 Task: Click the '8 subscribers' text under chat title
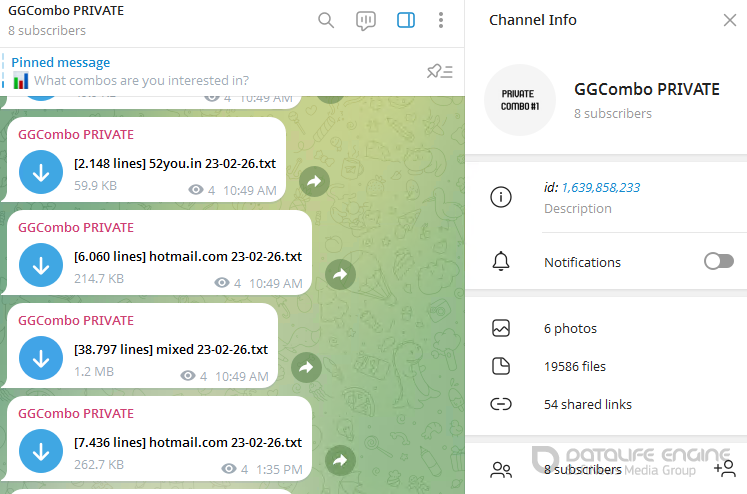tap(47, 30)
